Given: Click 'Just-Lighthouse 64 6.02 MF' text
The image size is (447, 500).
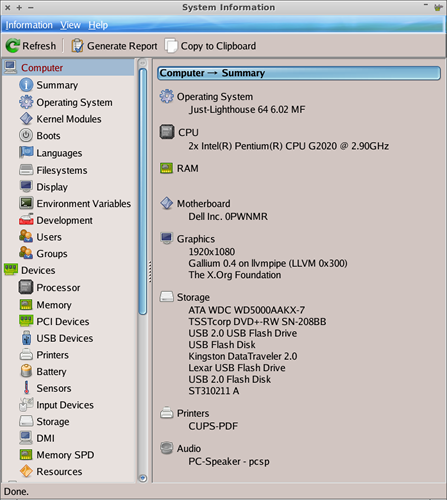Looking at the screenshot, I should 247,109.
